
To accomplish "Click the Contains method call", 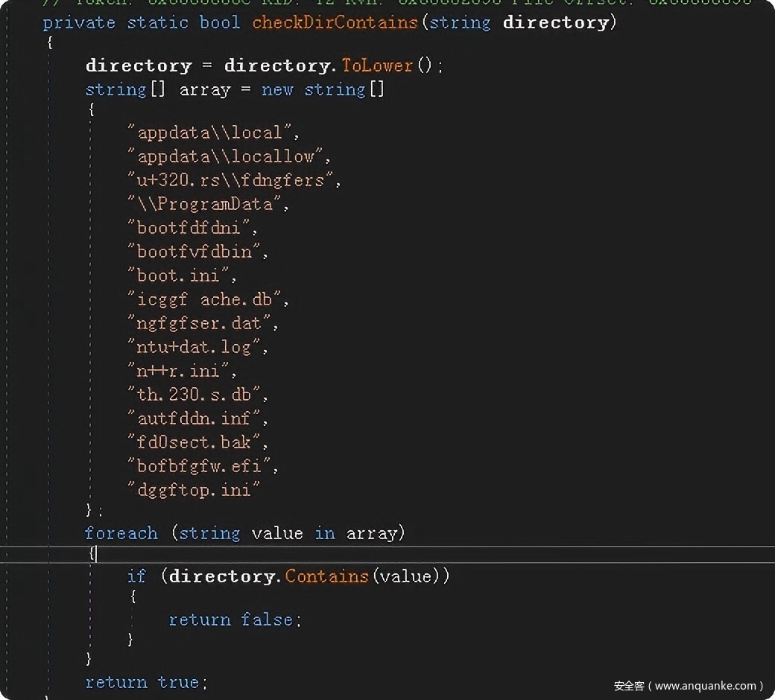I will tap(327, 576).
